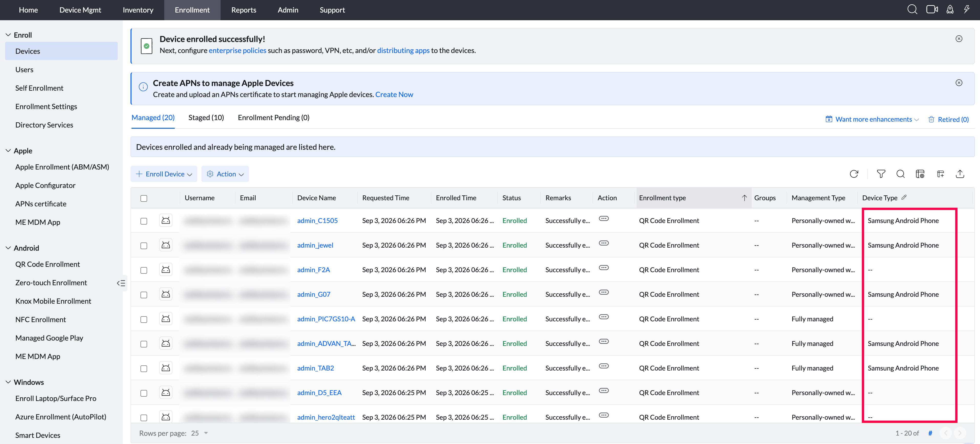Open the filter funnel icon above table
The height and width of the screenshot is (444, 980).
[x=881, y=174]
